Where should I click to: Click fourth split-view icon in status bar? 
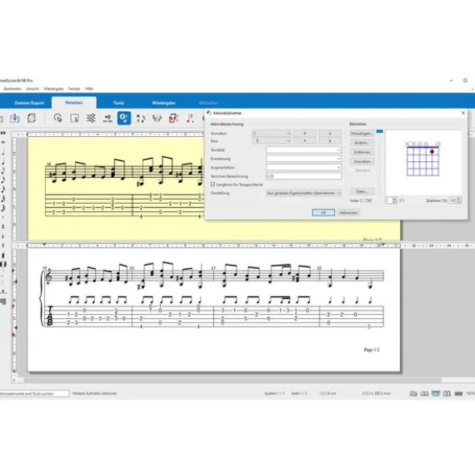click(x=447, y=393)
